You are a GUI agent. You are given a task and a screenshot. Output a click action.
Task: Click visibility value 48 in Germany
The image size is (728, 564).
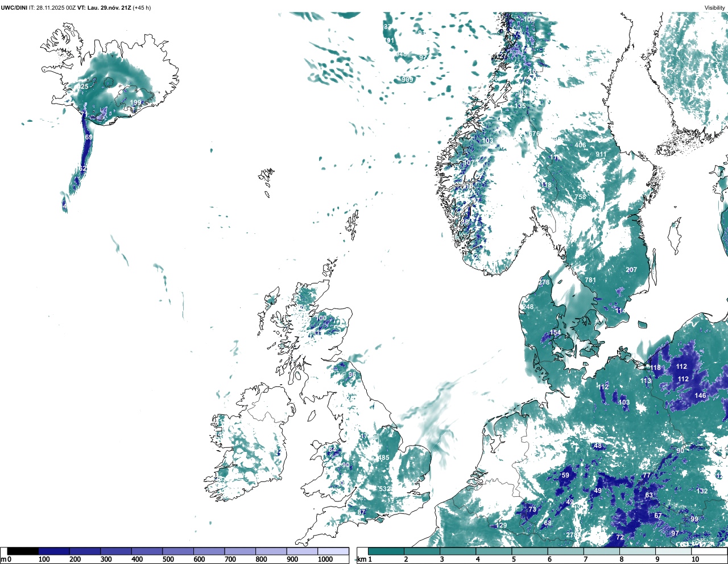click(x=598, y=446)
